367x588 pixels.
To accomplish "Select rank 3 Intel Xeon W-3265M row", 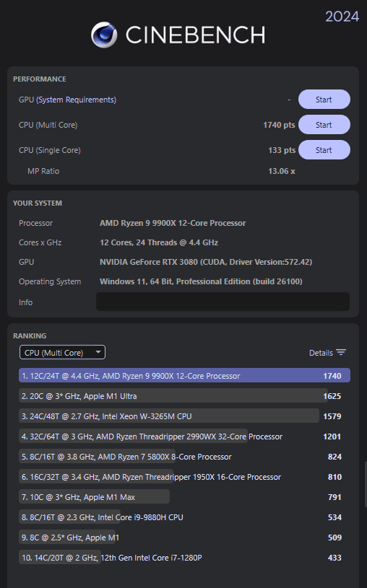I will pos(184,416).
